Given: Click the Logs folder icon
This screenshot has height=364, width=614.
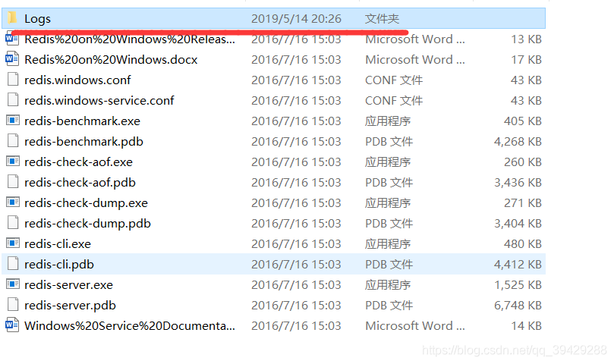Looking at the screenshot, I should pyautogui.click(x=13, y=17).
